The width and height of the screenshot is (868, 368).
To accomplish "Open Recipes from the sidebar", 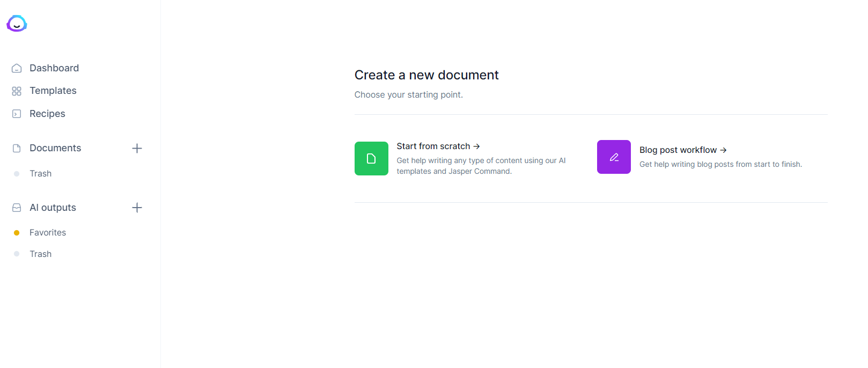I will pyautogui.click(x=47, y=114).
